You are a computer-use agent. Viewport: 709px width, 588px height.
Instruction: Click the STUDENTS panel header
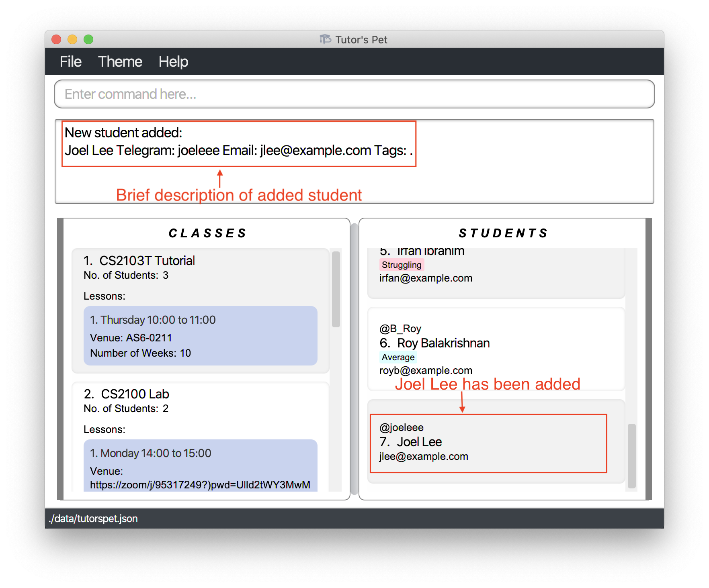(503, 233)
